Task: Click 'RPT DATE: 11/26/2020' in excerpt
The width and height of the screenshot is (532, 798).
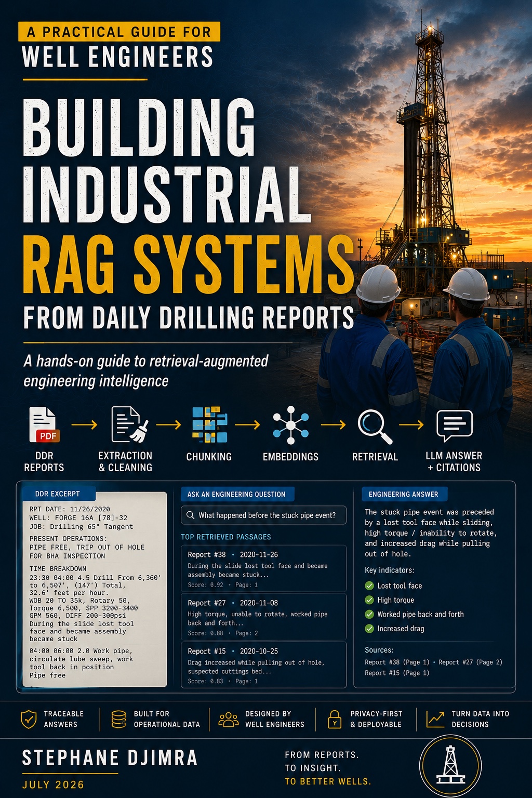Action: click(x=70, y=509)
